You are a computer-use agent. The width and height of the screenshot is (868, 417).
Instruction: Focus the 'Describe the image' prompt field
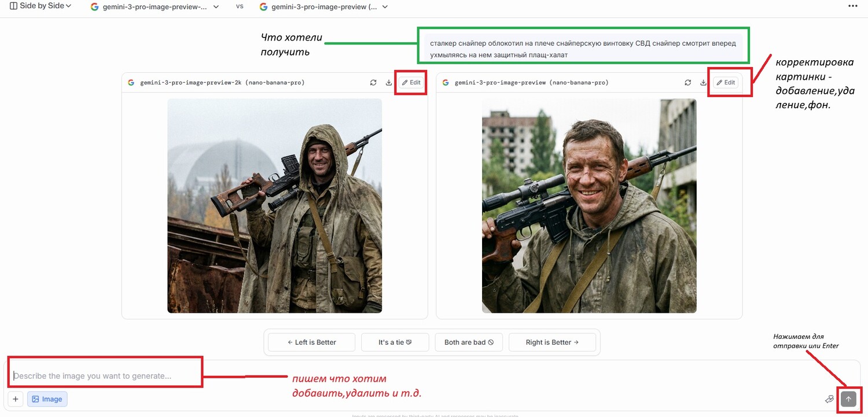click(104, 376)
